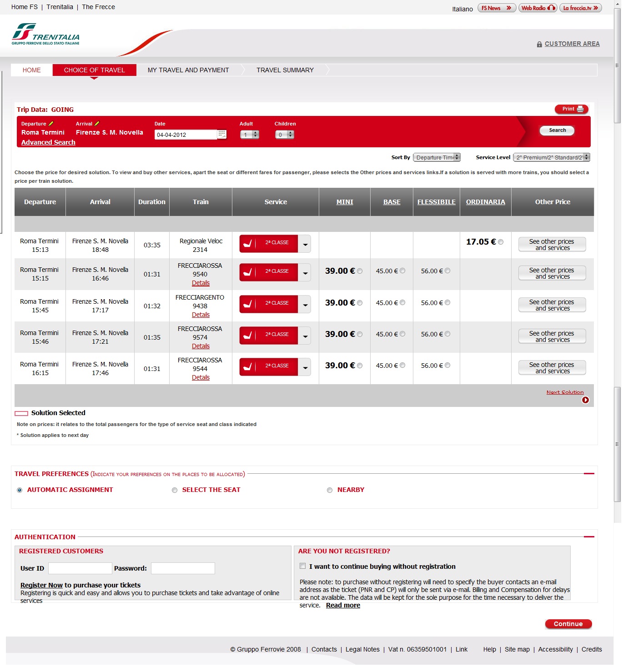Open the Children count selector
This screenshot has height=672, width=623.
tap(285, 135)
